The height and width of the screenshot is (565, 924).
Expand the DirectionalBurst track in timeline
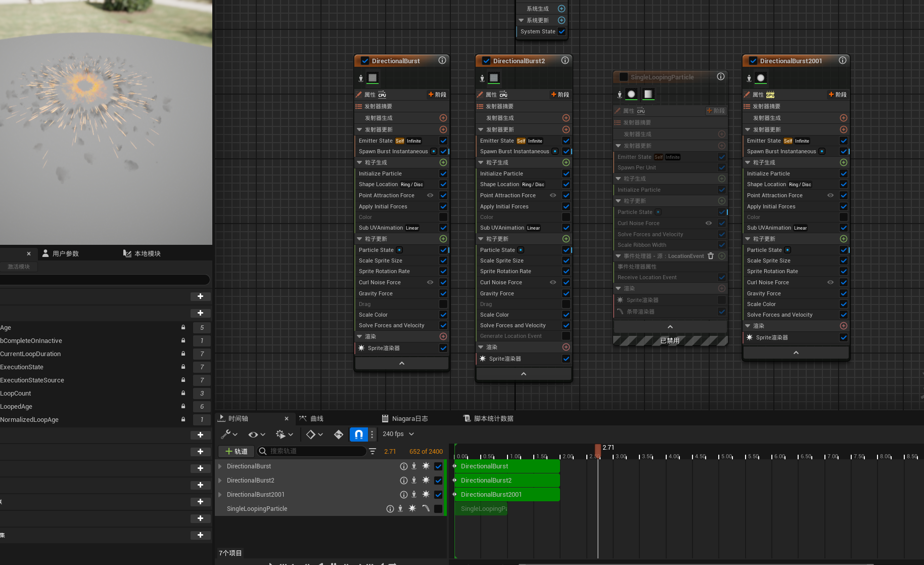coord(220,466)
